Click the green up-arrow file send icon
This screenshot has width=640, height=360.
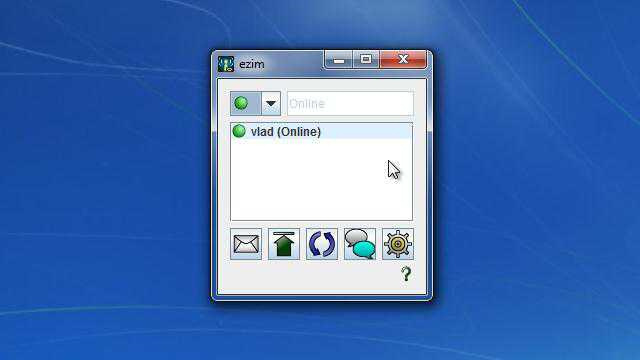coord(284,244)
